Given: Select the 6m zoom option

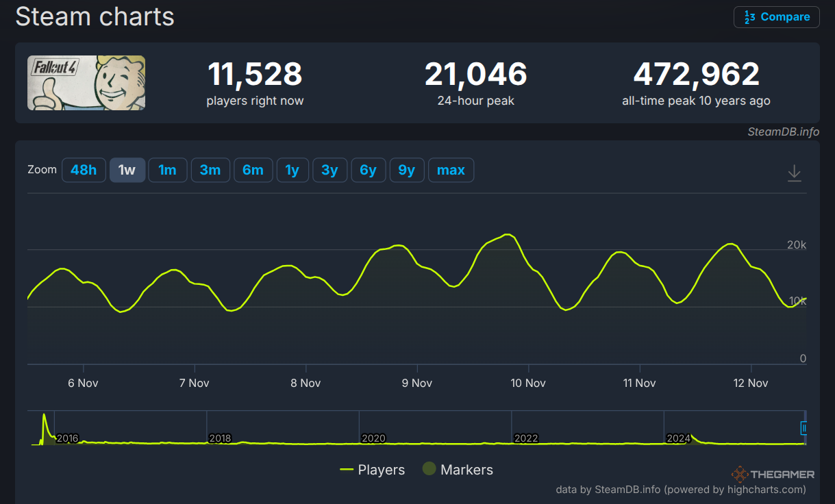Looking at the screenshot, I should coord(253,170).
